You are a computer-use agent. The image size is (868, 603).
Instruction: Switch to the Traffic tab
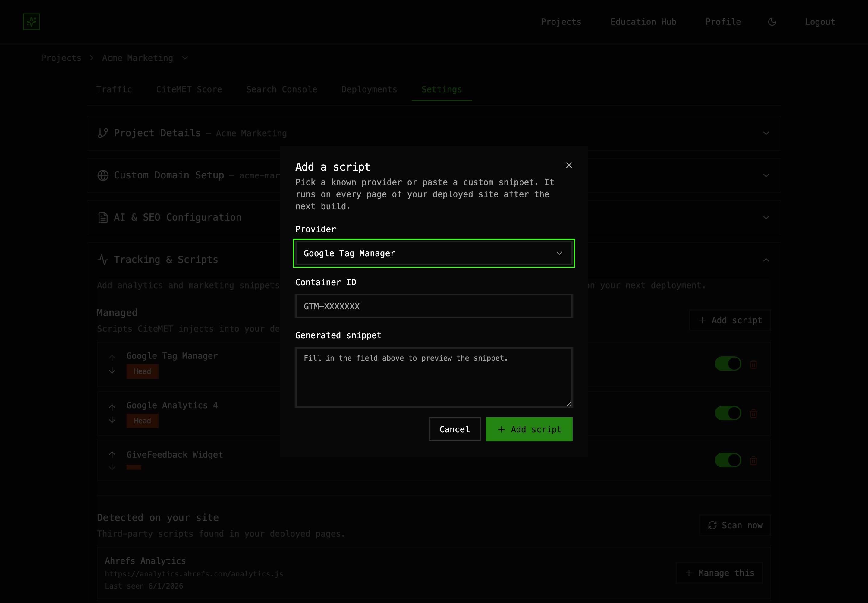coord(114,90)
